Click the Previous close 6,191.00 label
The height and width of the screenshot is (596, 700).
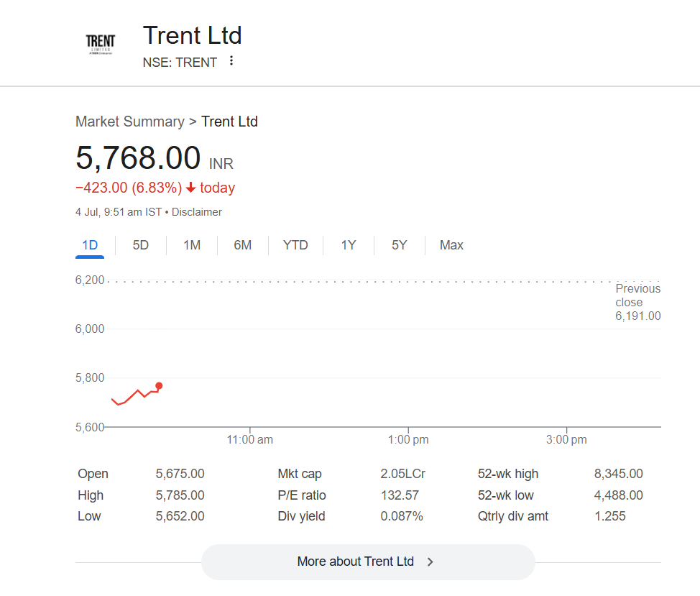(x=637, y=302)
